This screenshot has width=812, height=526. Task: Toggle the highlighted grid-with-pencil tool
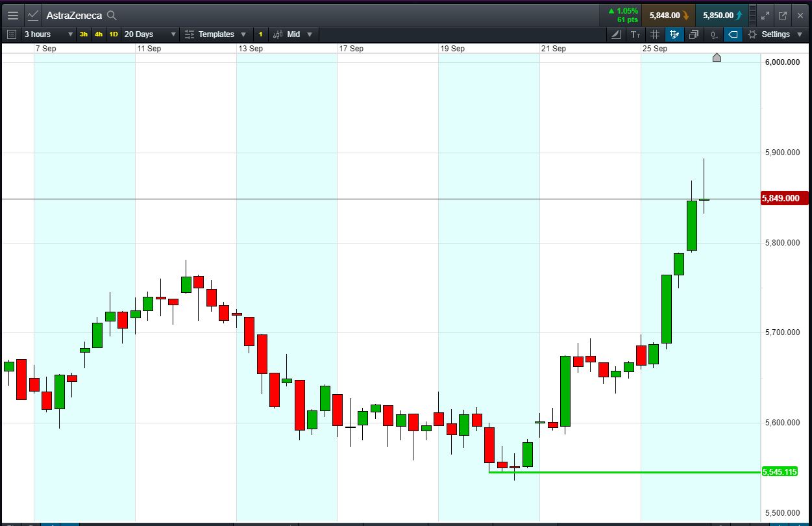(674, 34)
